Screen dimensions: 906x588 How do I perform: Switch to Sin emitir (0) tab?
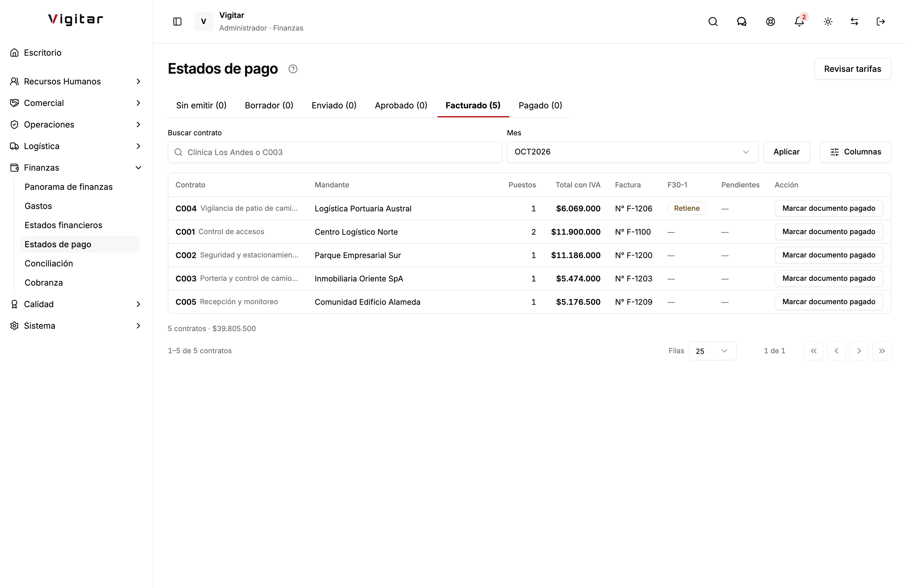[x=201, y=105]
